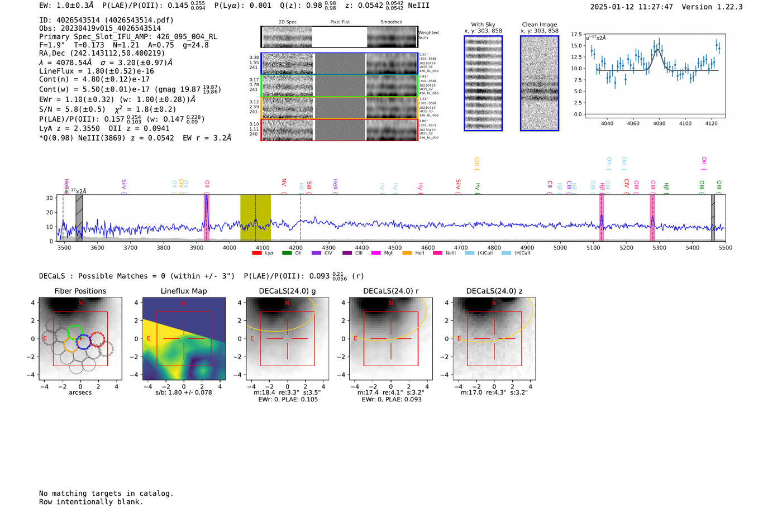
Task: View the DECaLS(24.0) g image
Action: click(288, 338)
